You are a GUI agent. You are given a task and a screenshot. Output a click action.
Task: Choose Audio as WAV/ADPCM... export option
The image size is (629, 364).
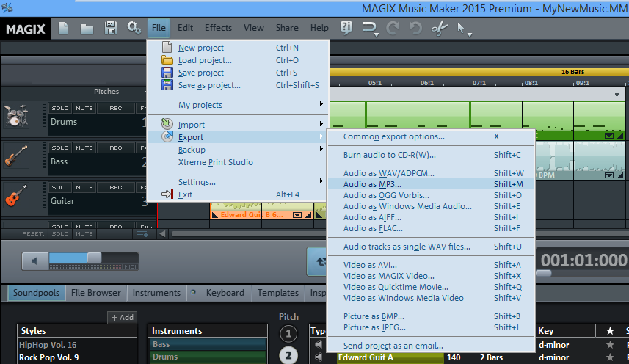coord(431,173)
